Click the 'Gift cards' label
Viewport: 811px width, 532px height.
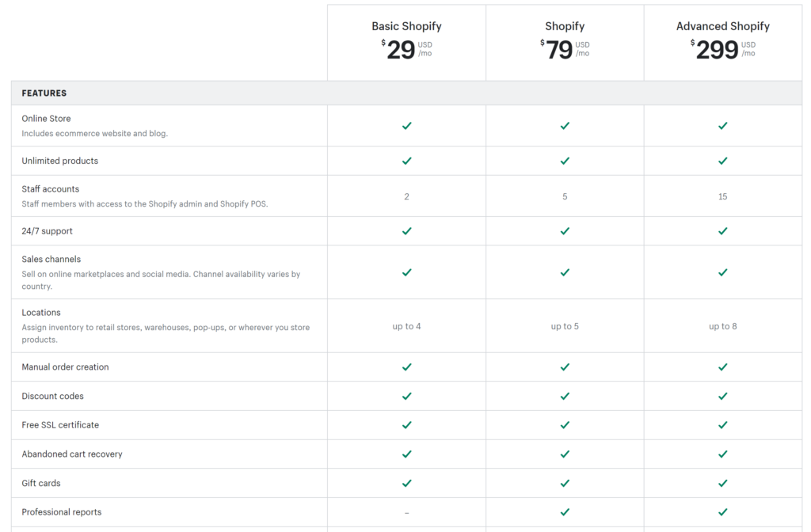[41, 484]
